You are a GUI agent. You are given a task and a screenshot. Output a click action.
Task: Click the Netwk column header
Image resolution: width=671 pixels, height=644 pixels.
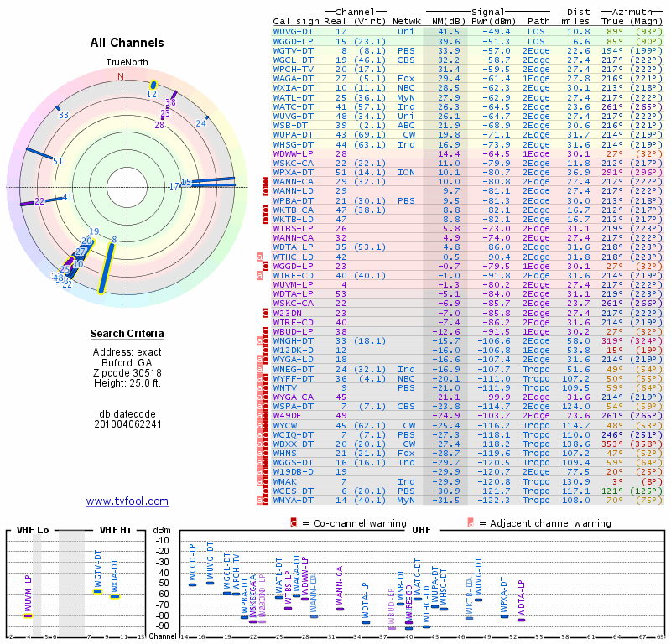pos(406,20)
